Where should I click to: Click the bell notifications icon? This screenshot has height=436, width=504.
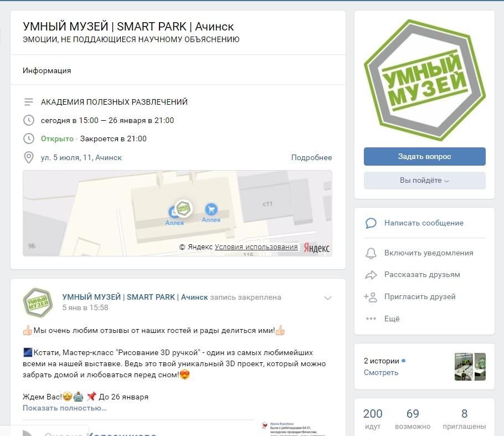point(371,253)
